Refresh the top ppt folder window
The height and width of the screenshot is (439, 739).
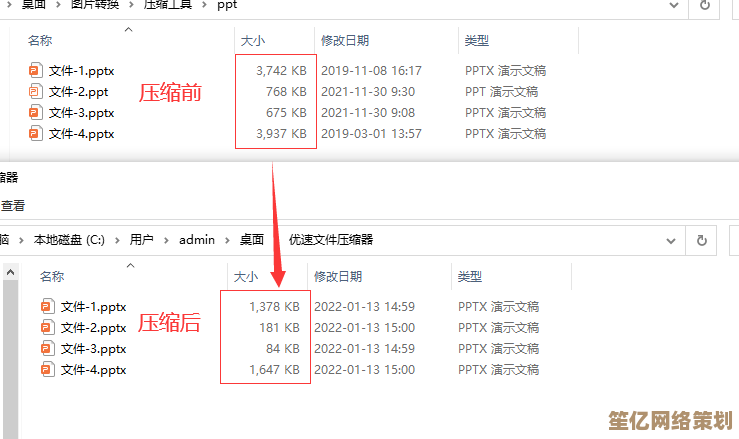[x=705, y=6]
